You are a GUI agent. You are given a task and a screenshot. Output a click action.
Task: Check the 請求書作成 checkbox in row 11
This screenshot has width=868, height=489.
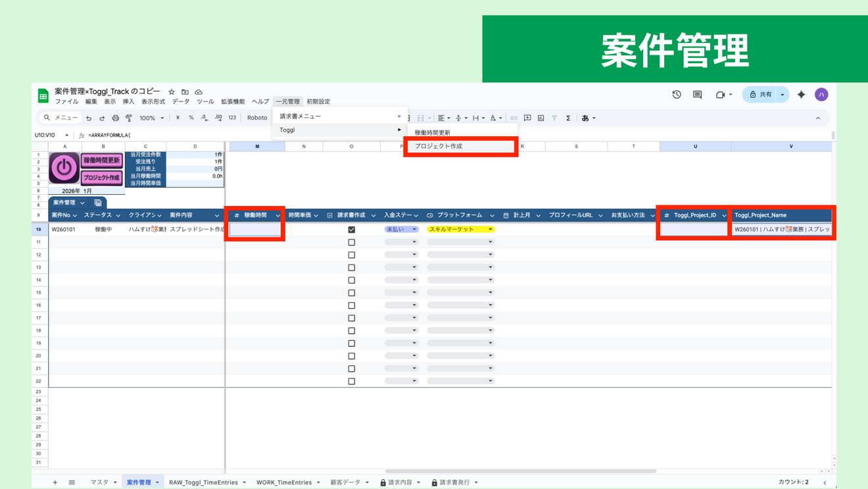pos(352,242)
